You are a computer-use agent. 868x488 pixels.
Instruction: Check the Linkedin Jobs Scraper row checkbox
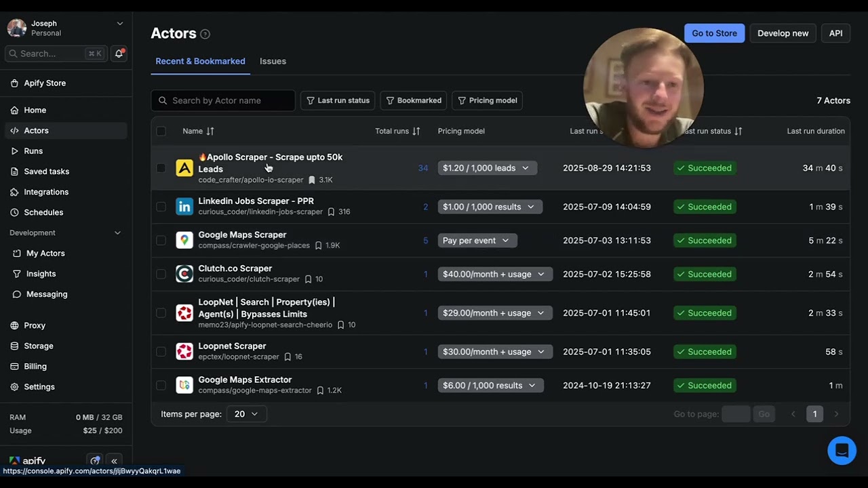coord(161,207)
